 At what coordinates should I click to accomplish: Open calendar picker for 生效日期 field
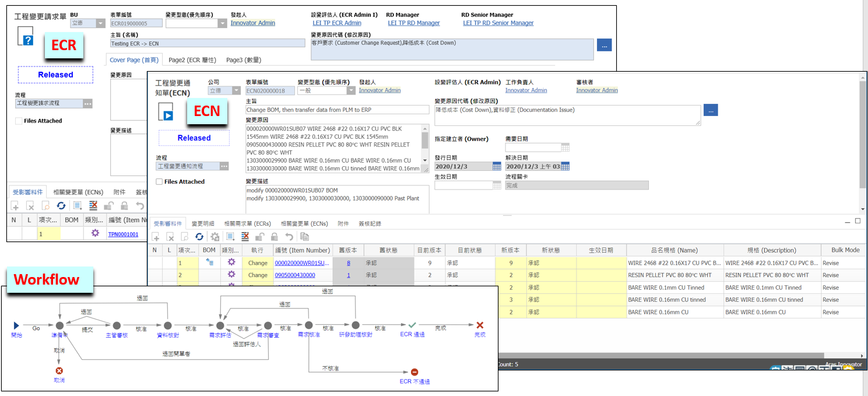(x=497, y=185)
